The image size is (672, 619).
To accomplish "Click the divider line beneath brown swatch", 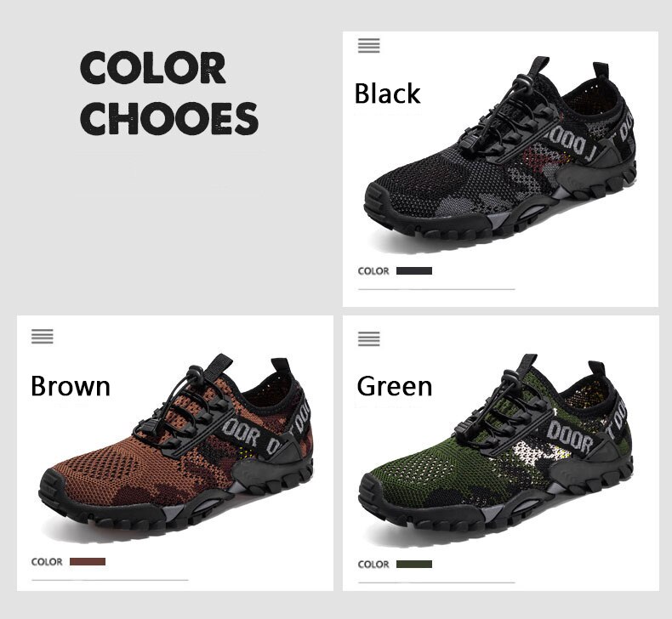I will pos(110,580).
